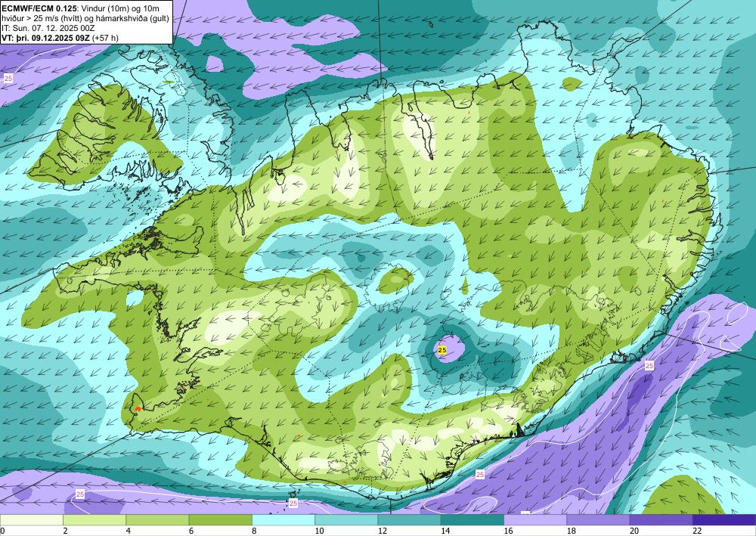Click the '14' value on the wind scale
Screen dimensions: 756x536
(x=445, y=531)
